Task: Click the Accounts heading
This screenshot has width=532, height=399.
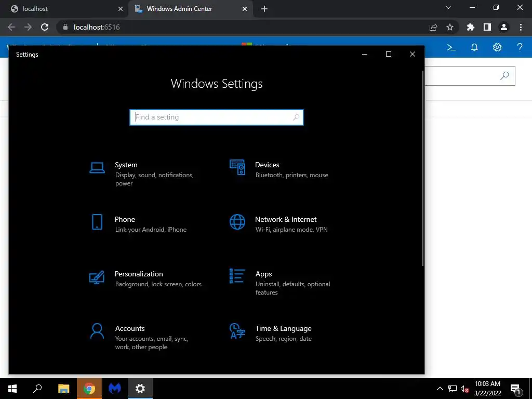Action: pos(130,328)
